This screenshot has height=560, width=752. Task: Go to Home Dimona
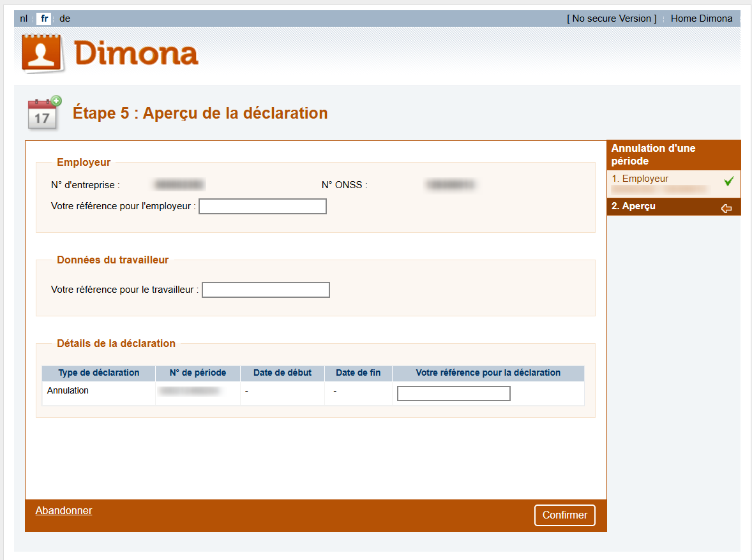tap(701, 18)
